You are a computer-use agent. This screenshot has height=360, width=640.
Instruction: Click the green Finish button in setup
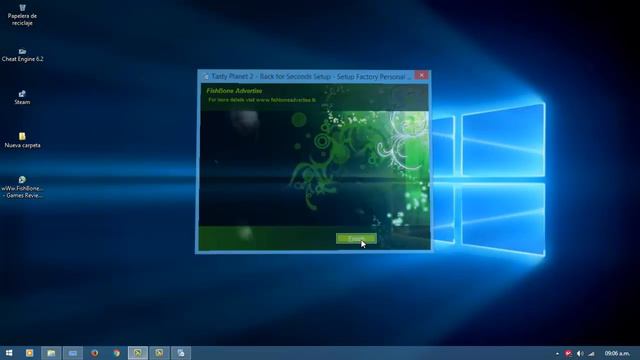(x=356, y=238)
